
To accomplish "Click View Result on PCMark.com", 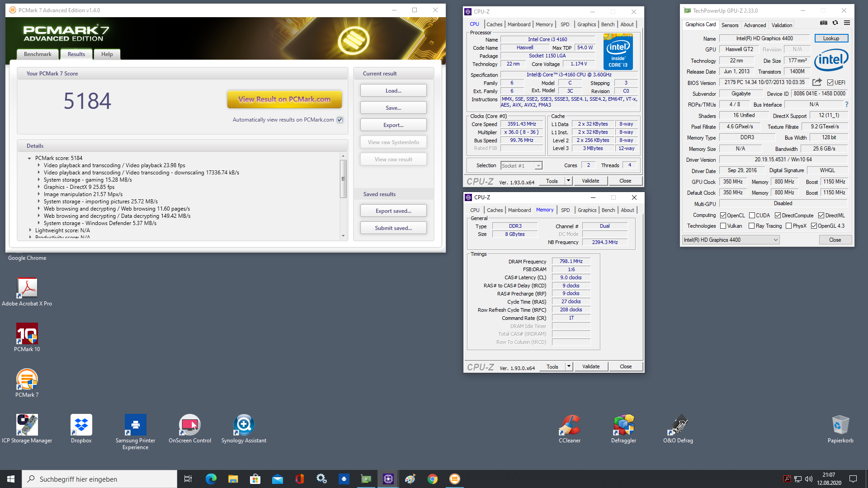I will click(x=284, y=99).
